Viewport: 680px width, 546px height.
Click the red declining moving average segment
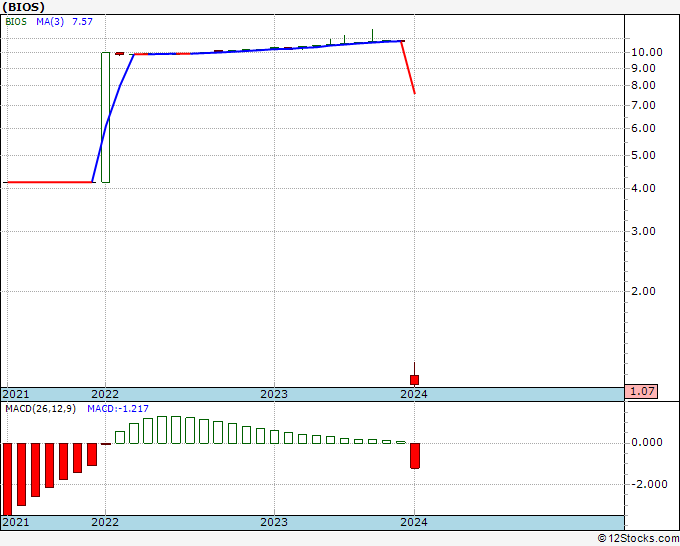[408, 67]
